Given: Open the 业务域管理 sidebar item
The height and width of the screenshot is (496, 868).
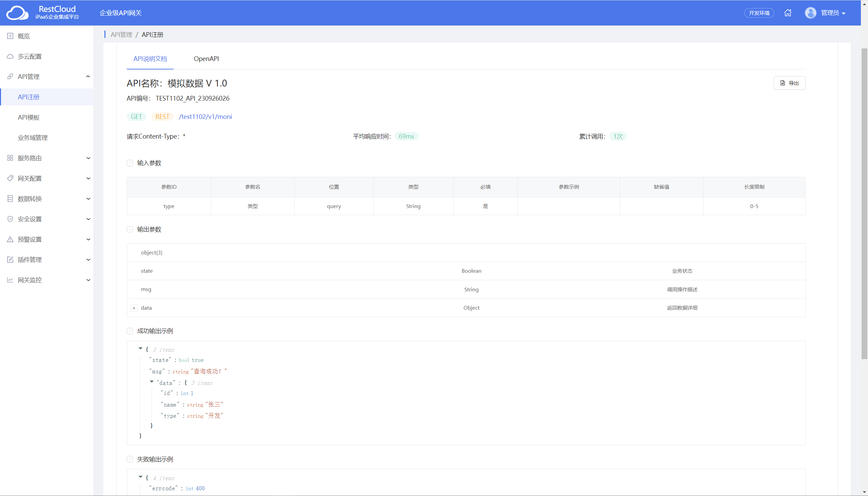Looking at the screenshot, I should [47, 138].
